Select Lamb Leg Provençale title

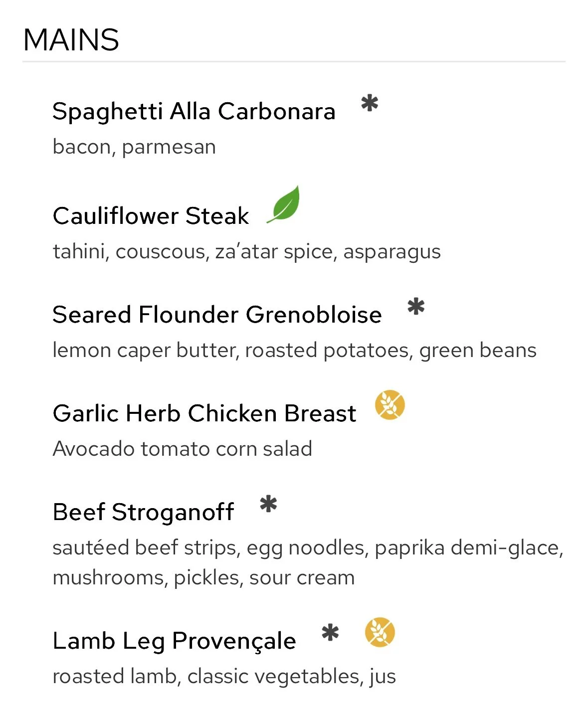(174, 641)
